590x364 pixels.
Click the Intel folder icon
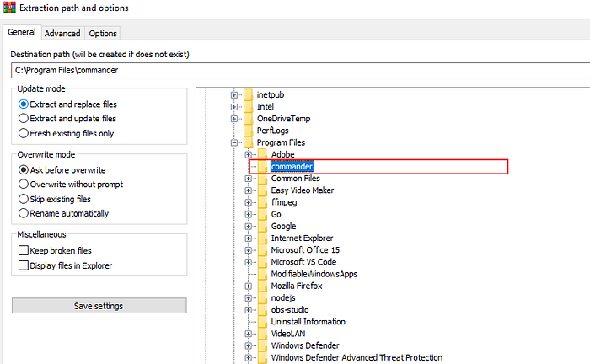249,107
